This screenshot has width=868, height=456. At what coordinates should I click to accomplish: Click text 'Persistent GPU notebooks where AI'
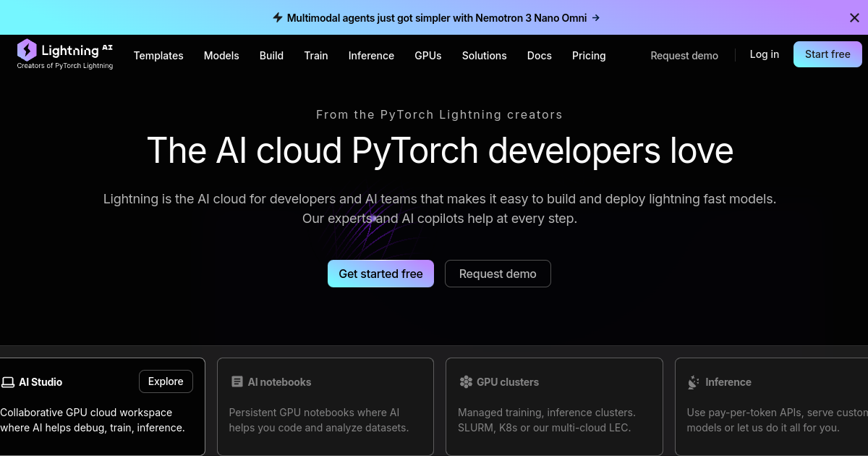[314, 413]
